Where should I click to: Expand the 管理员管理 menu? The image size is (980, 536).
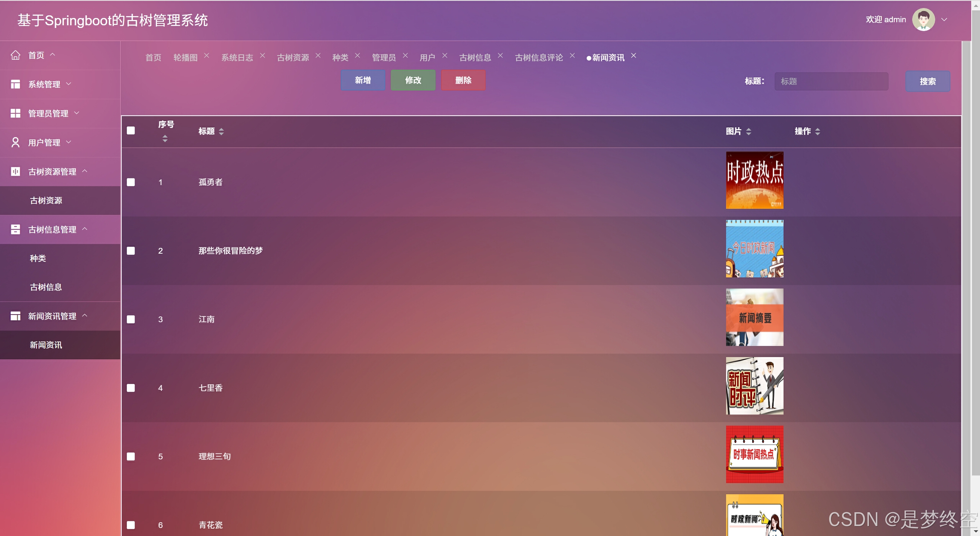coord(77,113)
